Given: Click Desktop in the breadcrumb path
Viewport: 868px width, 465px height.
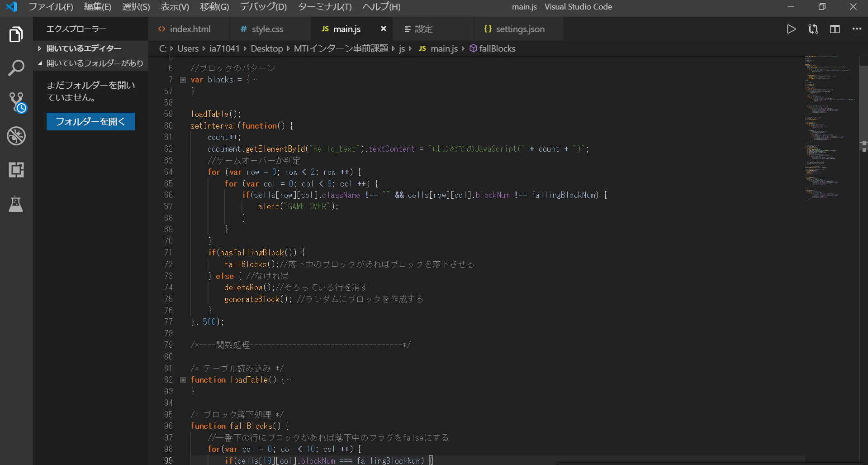Looking at the screenshot, I should (x=267, y=48).
